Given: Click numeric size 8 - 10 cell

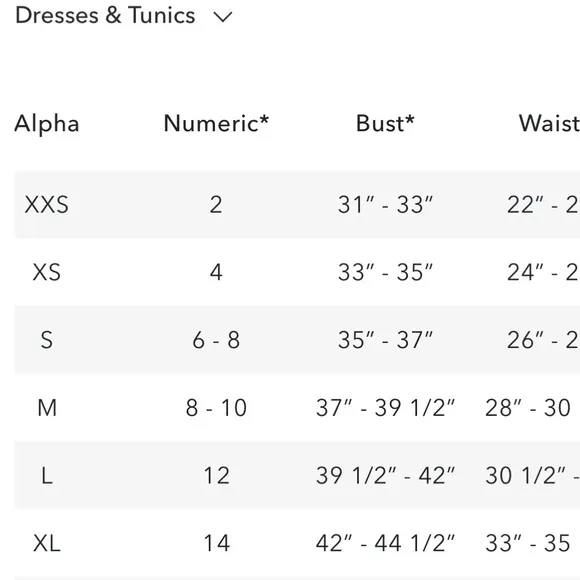Looking at the screenshot, I should [x=216, y=408].
